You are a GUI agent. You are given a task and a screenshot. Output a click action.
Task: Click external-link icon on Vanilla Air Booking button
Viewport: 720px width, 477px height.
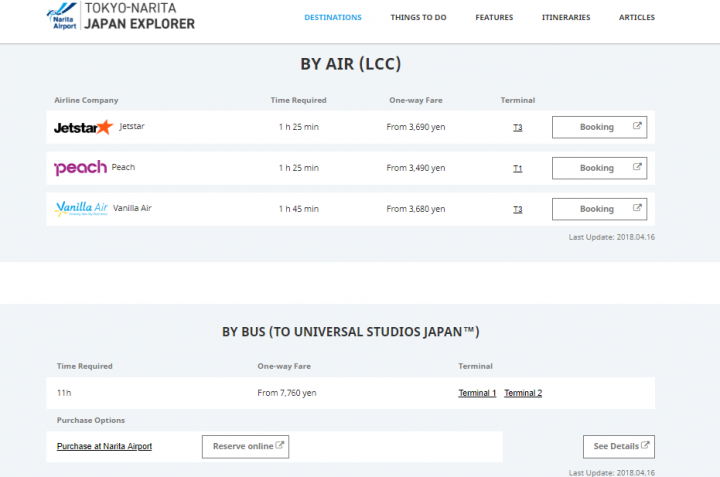(637, 208)
